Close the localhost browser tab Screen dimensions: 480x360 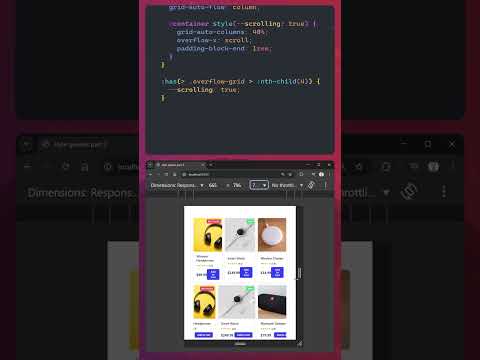point(202,165)
